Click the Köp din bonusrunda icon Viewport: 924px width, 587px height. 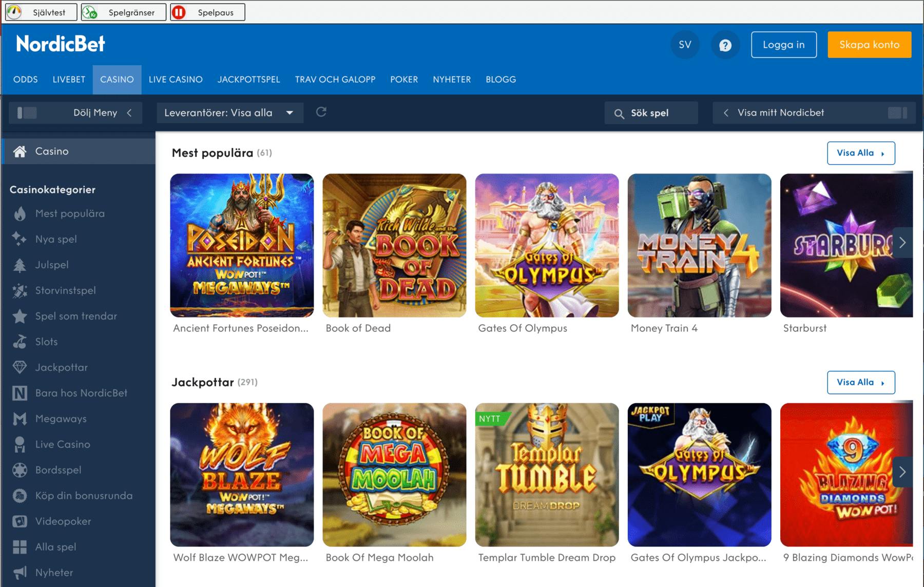pos(20,496)
